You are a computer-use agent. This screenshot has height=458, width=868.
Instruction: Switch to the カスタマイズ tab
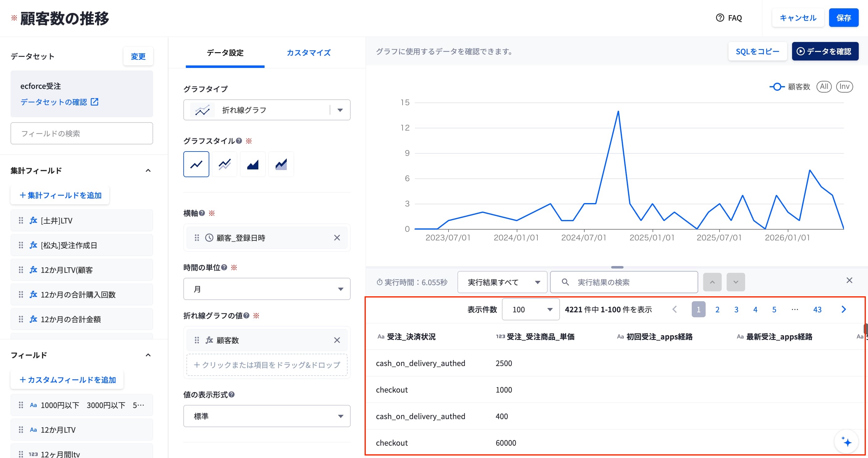click(x=308, y=52)
